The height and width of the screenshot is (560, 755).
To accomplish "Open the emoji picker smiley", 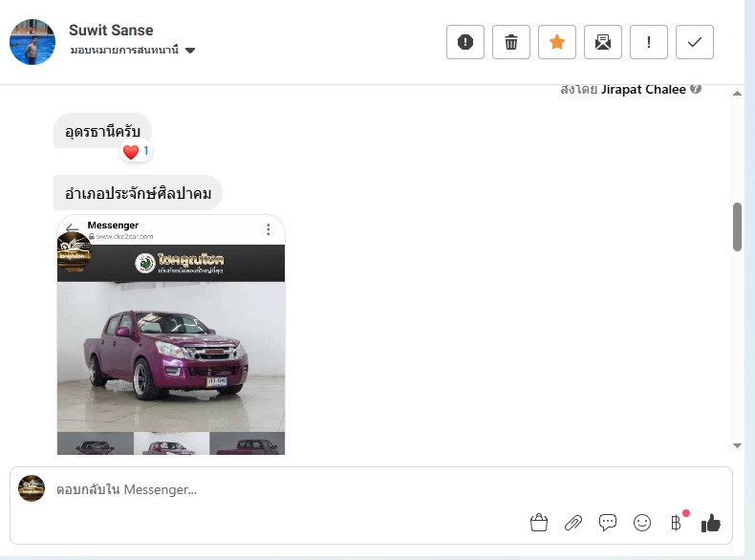I will [642, 523].
